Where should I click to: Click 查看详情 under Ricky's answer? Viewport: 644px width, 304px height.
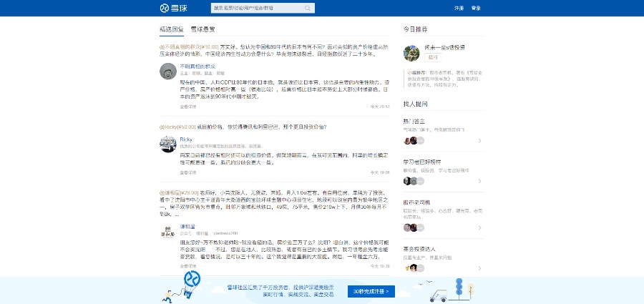[x=187, y=172]
